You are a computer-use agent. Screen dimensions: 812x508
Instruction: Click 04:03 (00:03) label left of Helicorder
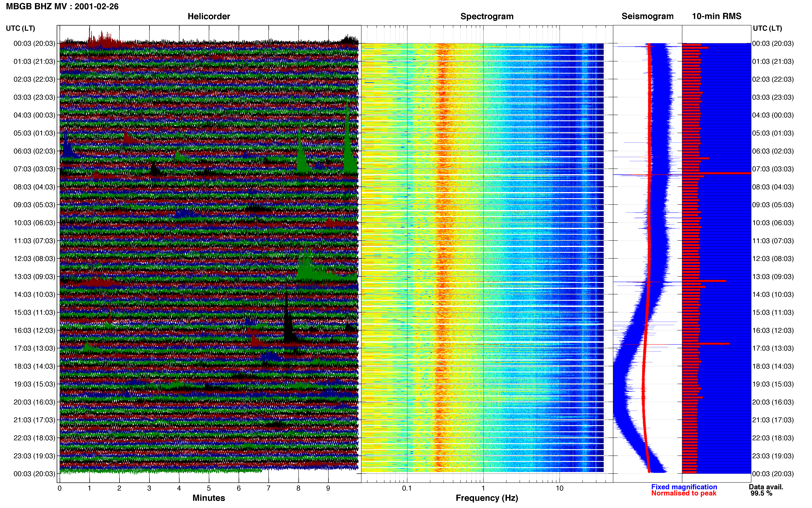coord(34,115)
